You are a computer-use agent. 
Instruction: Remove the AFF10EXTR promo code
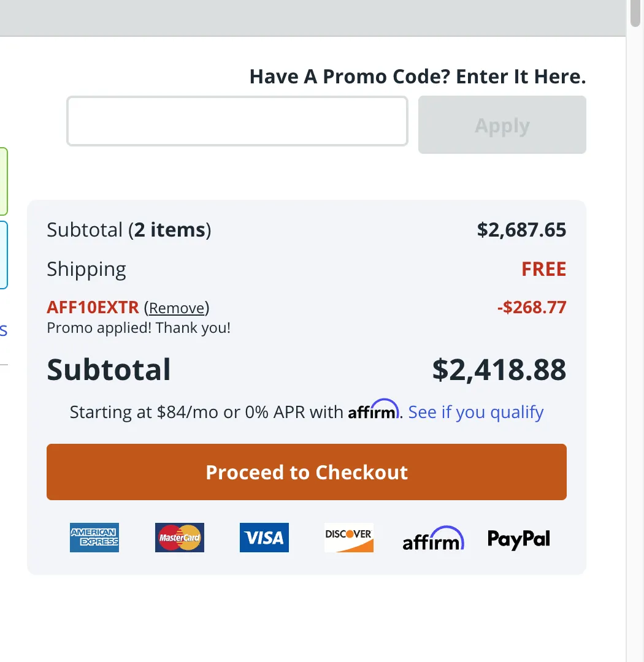pyautogui.click(x=177, y=307)
